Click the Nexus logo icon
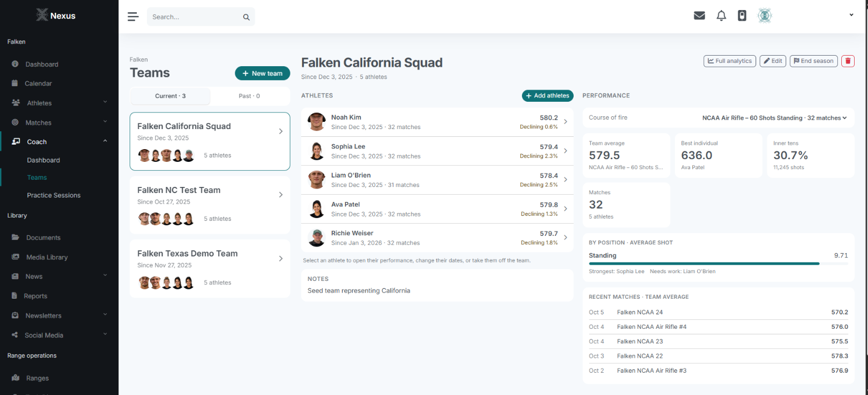868x395 pixels. click(x=42, y=15)
